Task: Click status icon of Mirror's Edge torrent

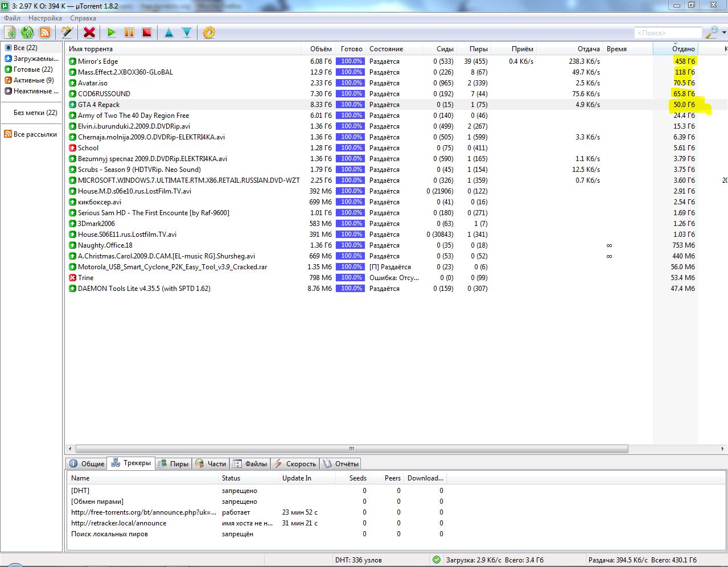Action: [72, 61]
